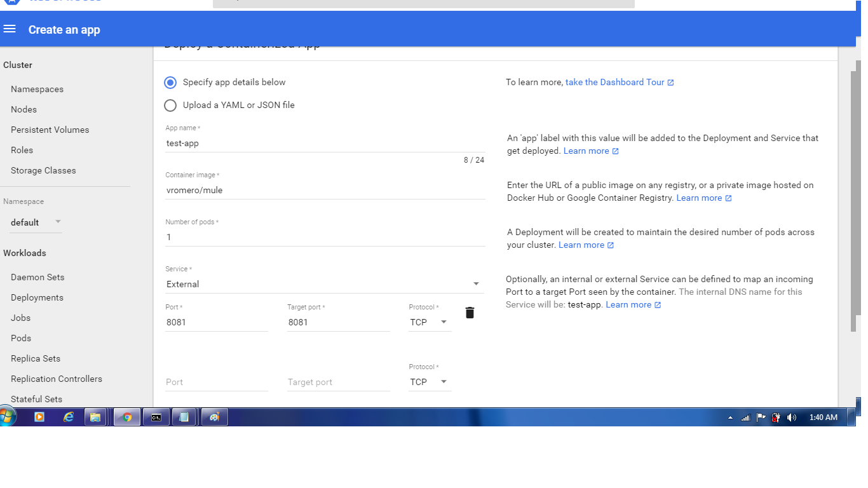Image resolution: width=868 pixels, height=488 pixels.
Task: Open Pods in the Workloads section
Action: click(21, 338)
